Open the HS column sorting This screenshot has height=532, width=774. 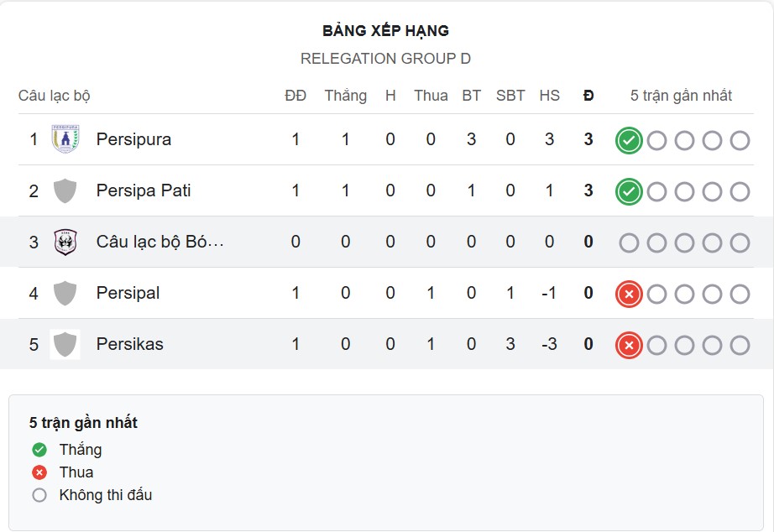(x=550, y=95)
